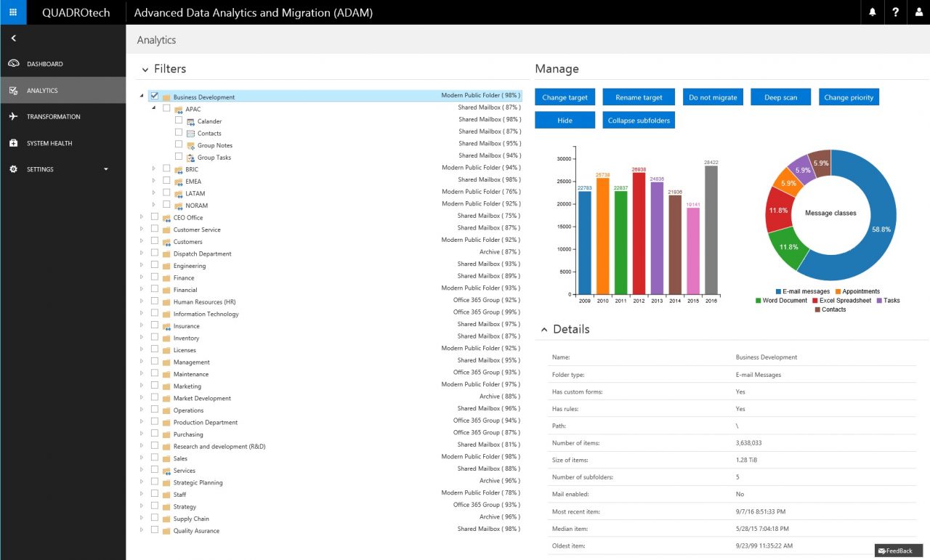Click the Group Tasks folder icon
930x560 pixels.
tap(190, 158)
